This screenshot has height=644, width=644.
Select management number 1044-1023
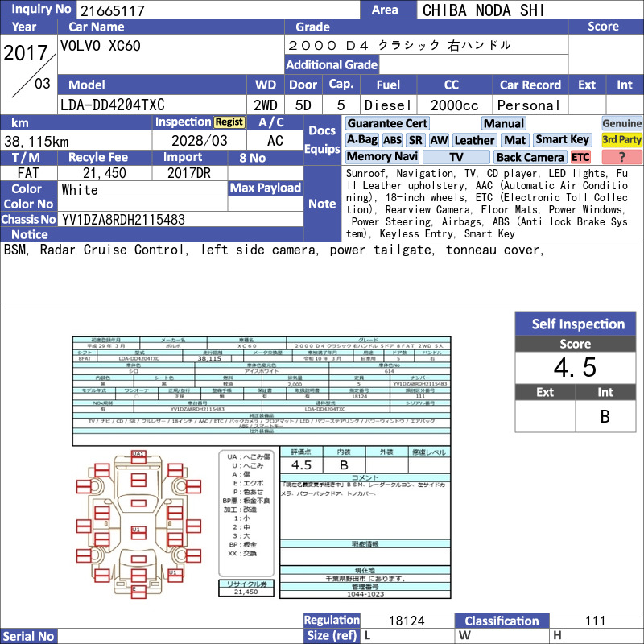point(365,594)
